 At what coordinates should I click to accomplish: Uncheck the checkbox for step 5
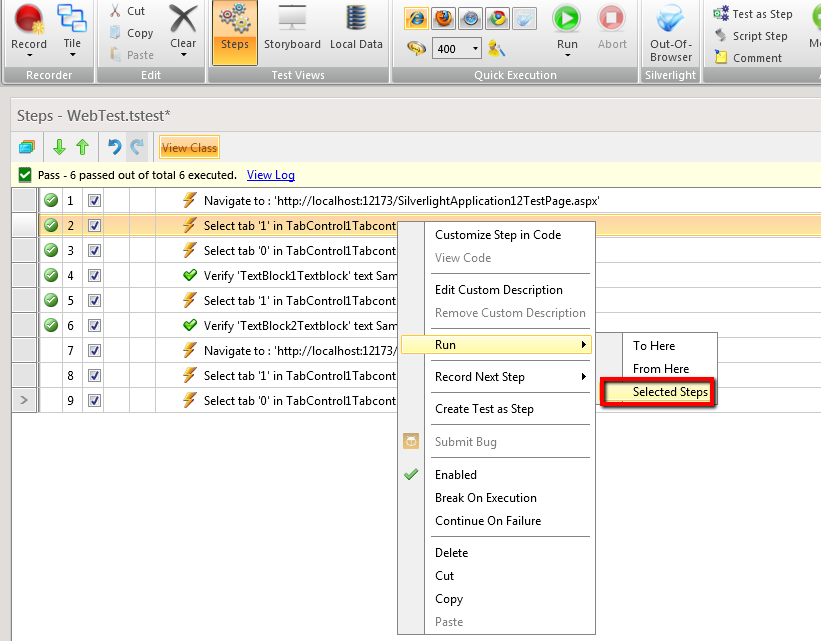tap(94, 301)
